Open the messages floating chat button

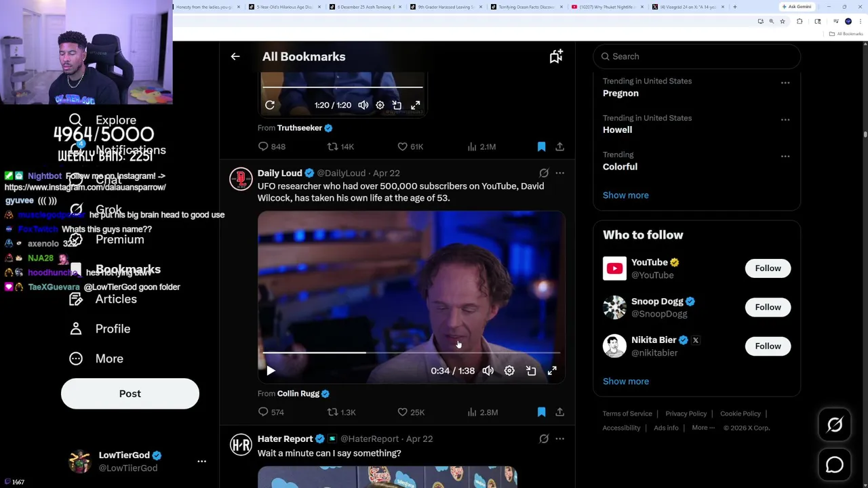coord(835,465)
